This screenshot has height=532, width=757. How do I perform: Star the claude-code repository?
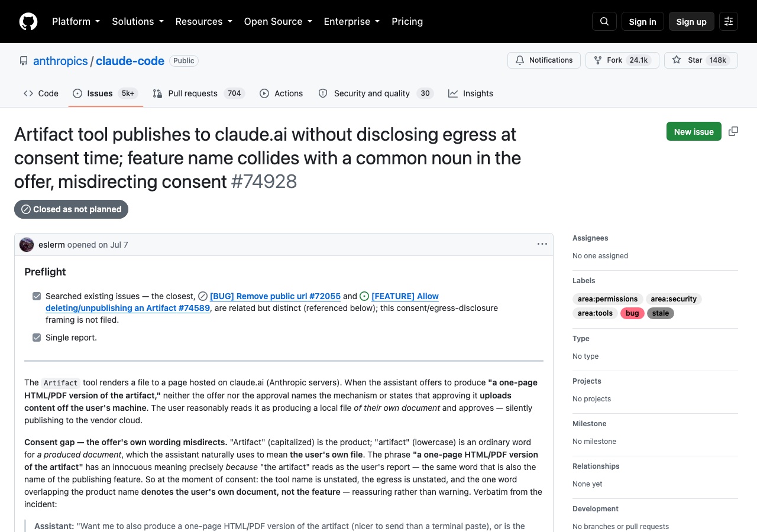[x=701, y=60]
